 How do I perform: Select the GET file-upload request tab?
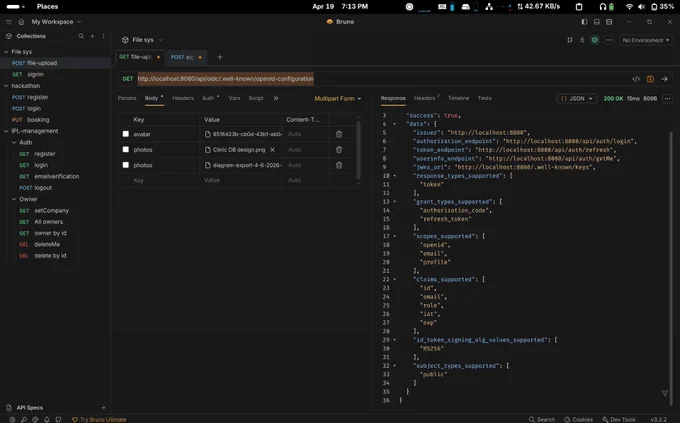[x=140, y=57]
